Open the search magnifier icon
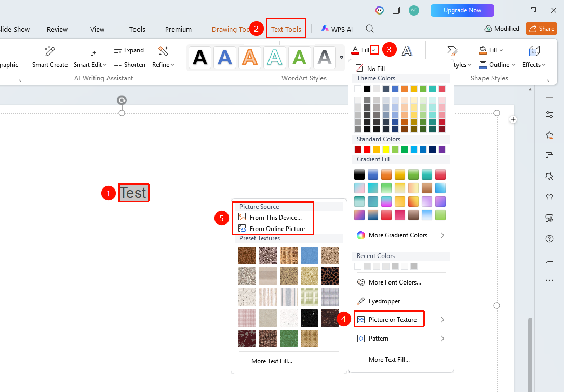 [370, 29]
